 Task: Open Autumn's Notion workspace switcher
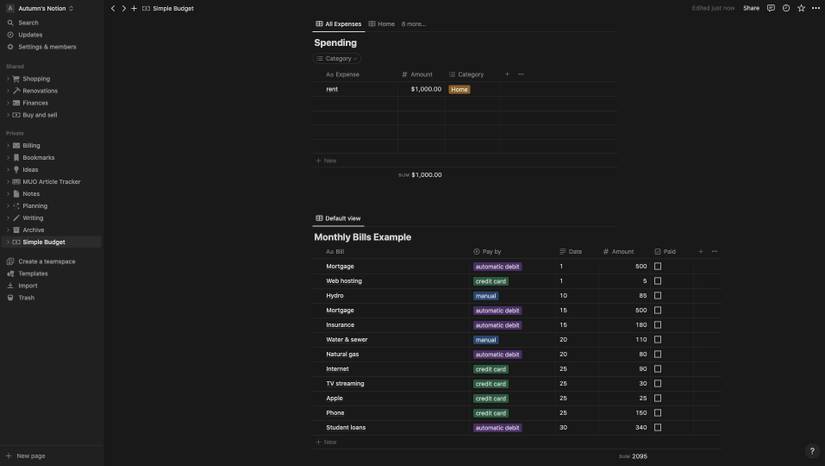pyautogui.click(x=40, y=8)
